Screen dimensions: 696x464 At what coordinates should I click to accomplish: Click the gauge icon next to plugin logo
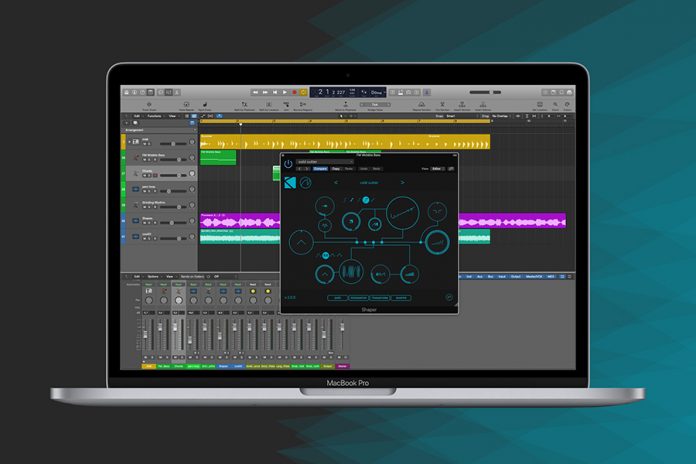304,184
